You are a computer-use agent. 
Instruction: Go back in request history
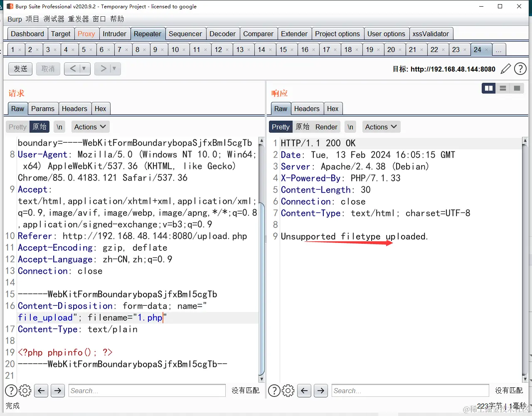point(73,69)
